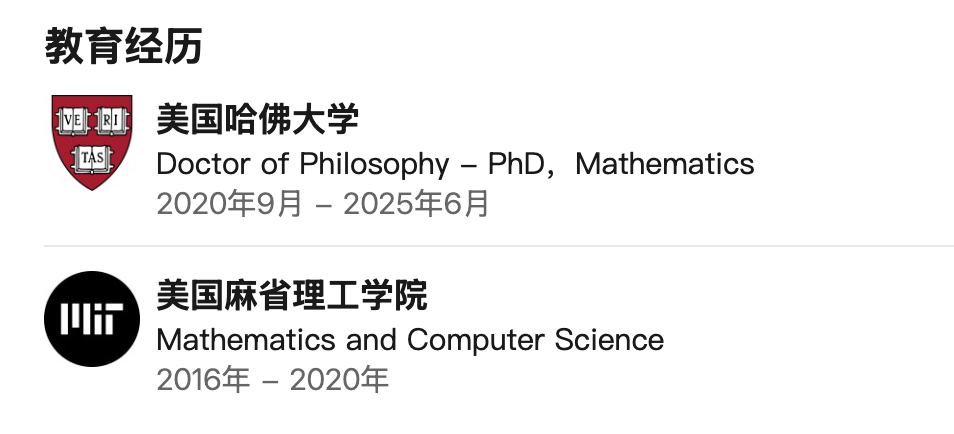954x434 pixels.
Task: Click 'Mathematics' after PhD in Harvard entry
Action: coord(664,164)
